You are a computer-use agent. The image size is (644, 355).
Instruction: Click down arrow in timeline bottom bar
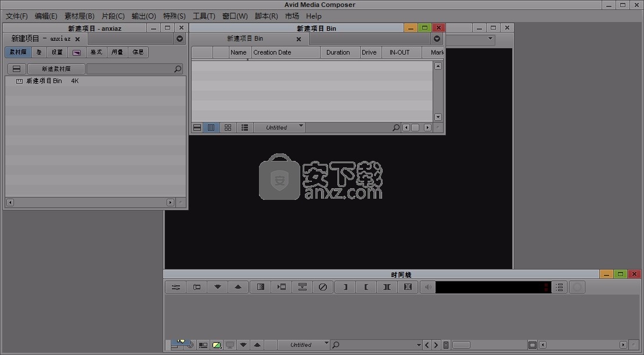[x=243, y=345]
